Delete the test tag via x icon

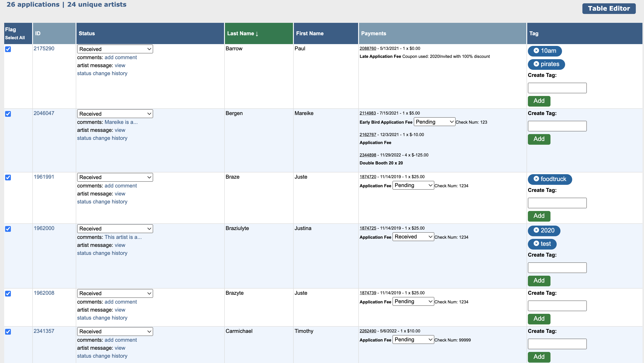point(536,244)
